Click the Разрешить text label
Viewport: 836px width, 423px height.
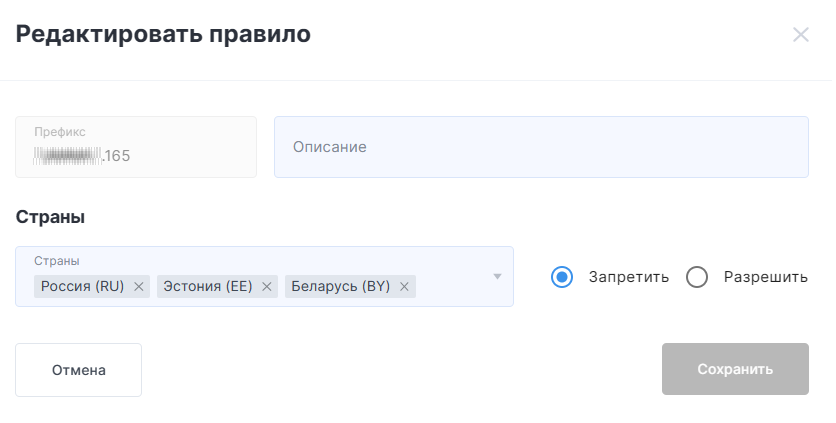coord(765,277)
